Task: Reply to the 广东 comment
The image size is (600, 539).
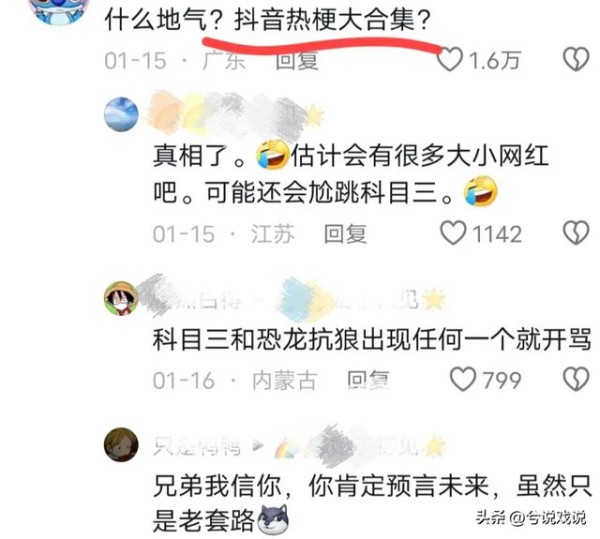Action: [297, 60]
